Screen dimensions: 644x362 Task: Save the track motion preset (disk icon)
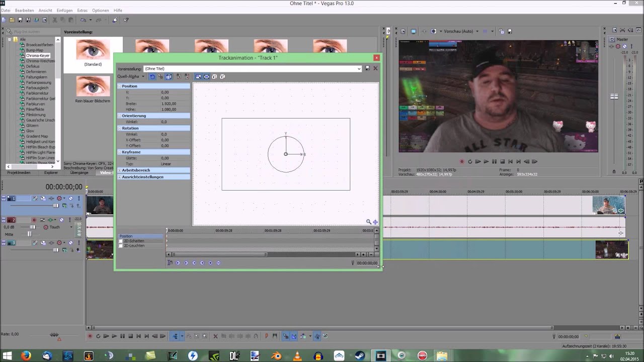(367, 68)
